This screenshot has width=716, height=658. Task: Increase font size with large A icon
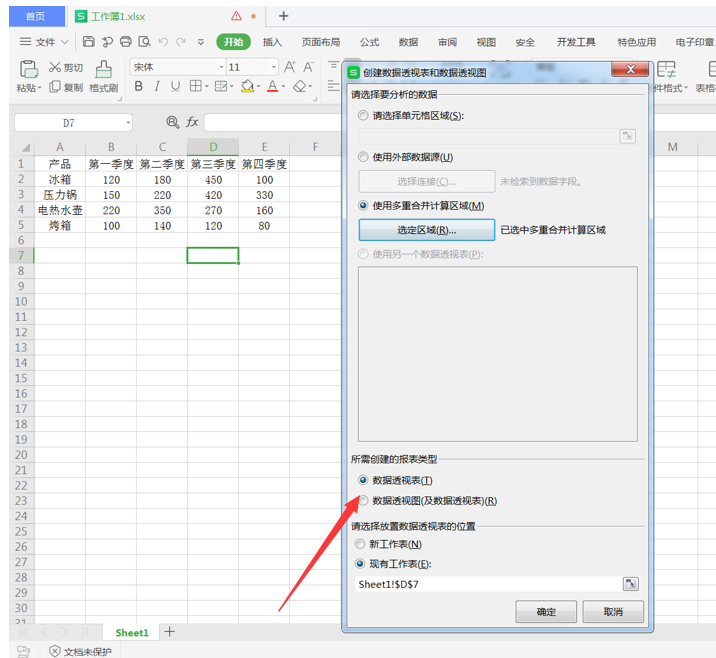point(290,67)
